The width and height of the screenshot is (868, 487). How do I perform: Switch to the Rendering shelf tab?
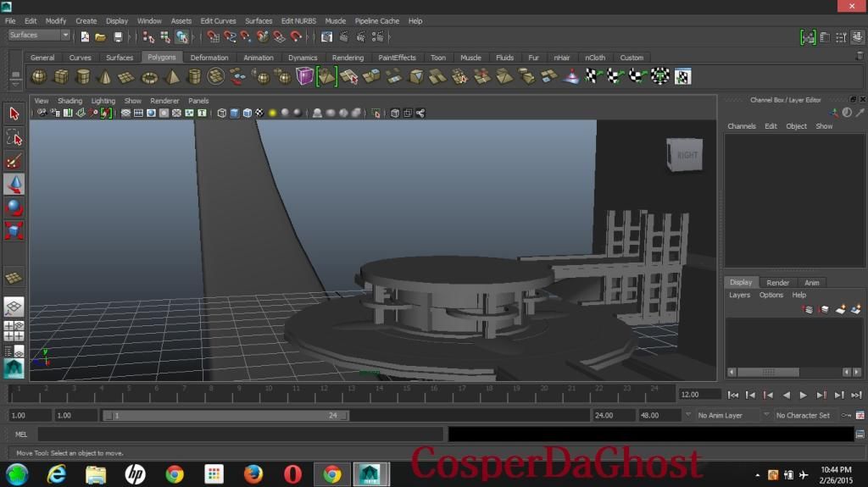(x=348, y=58)
